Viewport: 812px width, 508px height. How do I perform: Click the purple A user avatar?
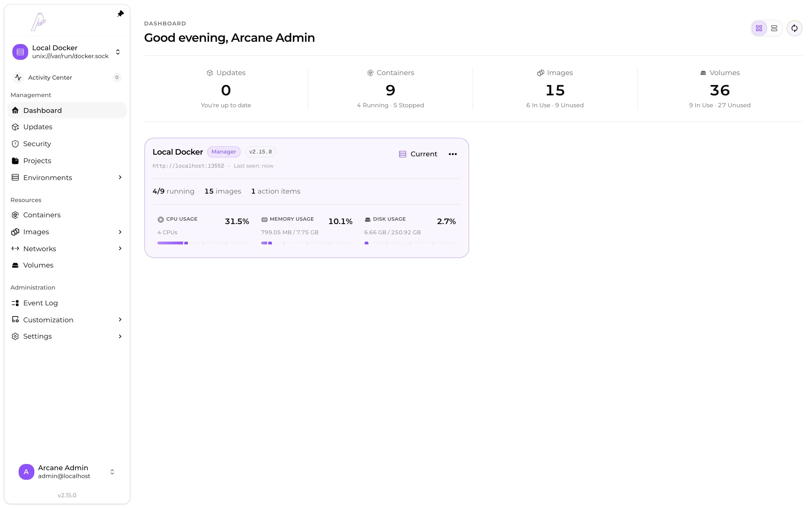tap(26, 472)
